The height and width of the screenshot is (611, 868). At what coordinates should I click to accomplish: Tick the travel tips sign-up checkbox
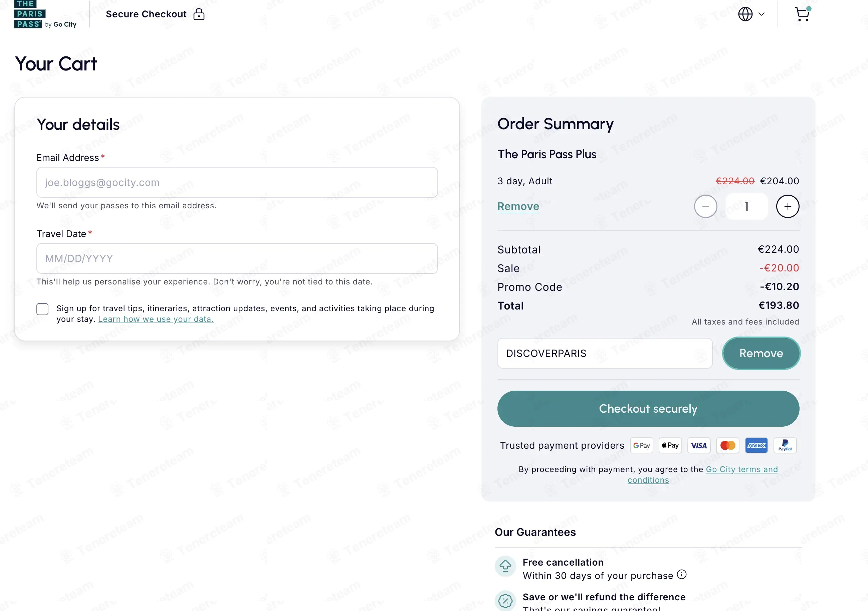coord(42,309)
